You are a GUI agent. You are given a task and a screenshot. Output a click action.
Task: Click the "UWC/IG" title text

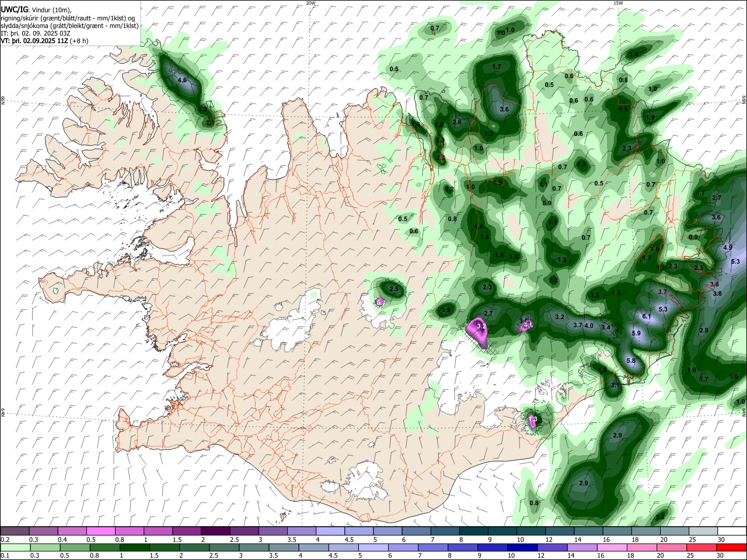13,10
